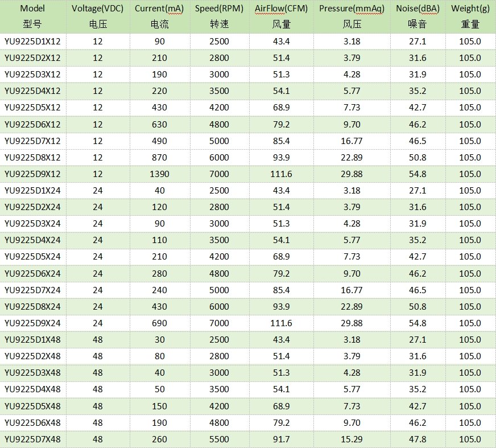Click the 15.29 pressure value cell
The width and height of the screenshot is (496, 448).
click(x=352, y=439)
